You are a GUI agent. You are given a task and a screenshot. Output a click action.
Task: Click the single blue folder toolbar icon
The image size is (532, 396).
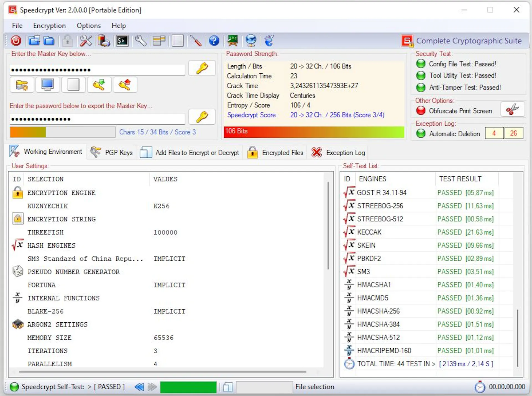pyautogui.click(x=49, y=41)
